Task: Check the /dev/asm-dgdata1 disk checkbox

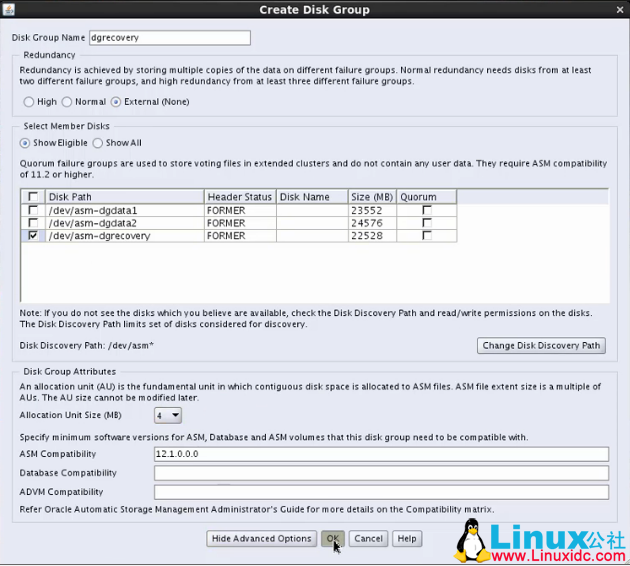Action: click(33, 210)
